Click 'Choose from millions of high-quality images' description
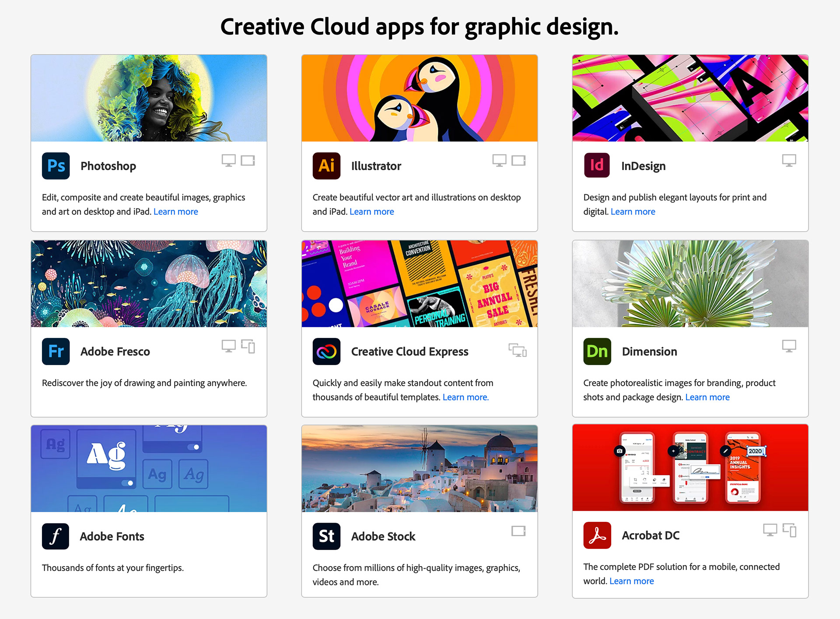 point(416,575)
